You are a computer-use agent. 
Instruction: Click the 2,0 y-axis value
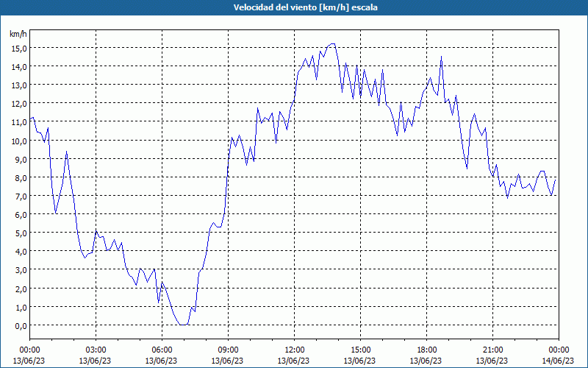23,289
